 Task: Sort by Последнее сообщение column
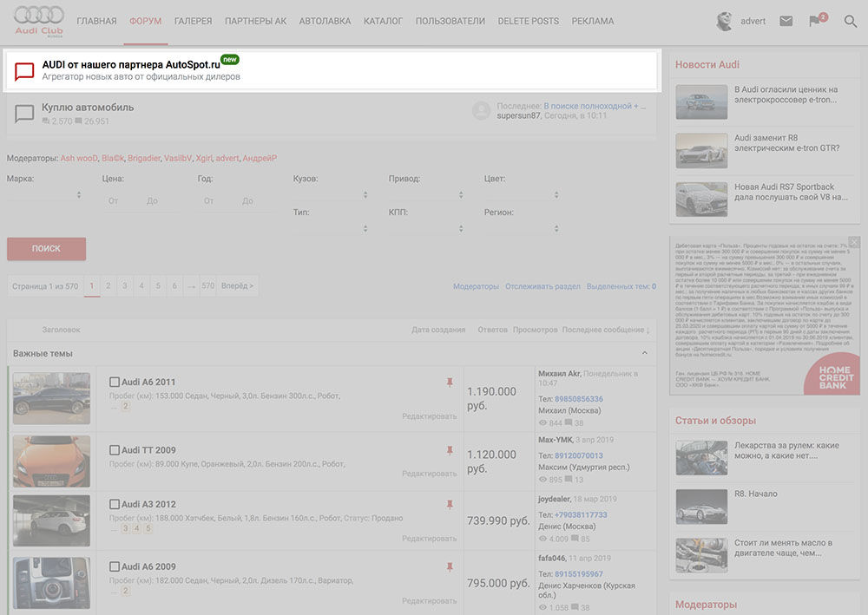[x=606, y=330]
